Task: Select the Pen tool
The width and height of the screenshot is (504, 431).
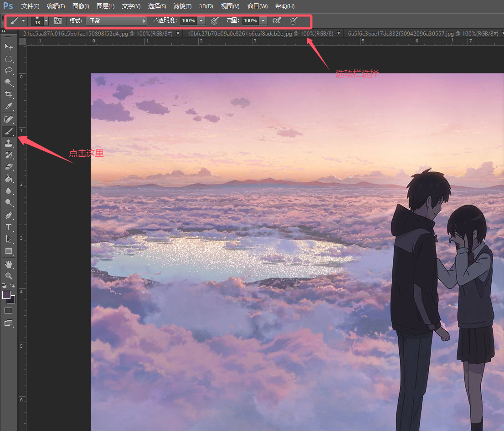Action: (9, 215)
